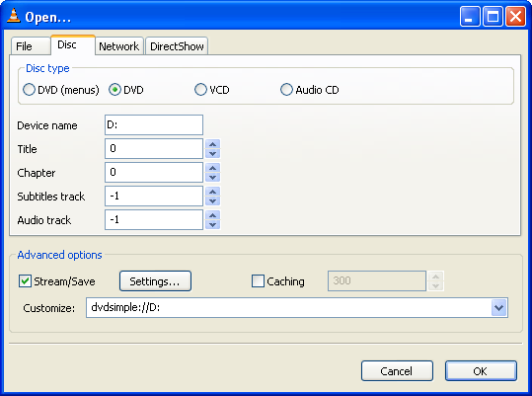Close the Open dialog window
The height and width of the screenshot is (396, 532).
pos(515,16)
